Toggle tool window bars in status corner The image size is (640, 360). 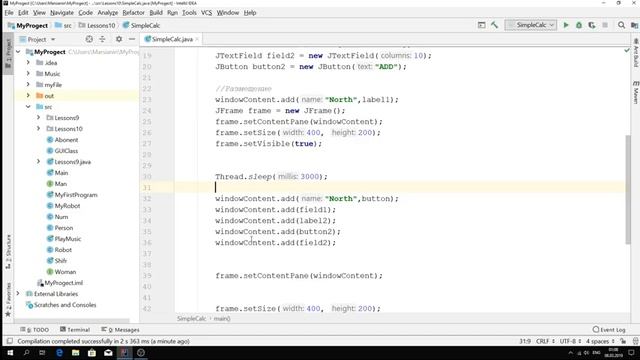tap(9, 341)
